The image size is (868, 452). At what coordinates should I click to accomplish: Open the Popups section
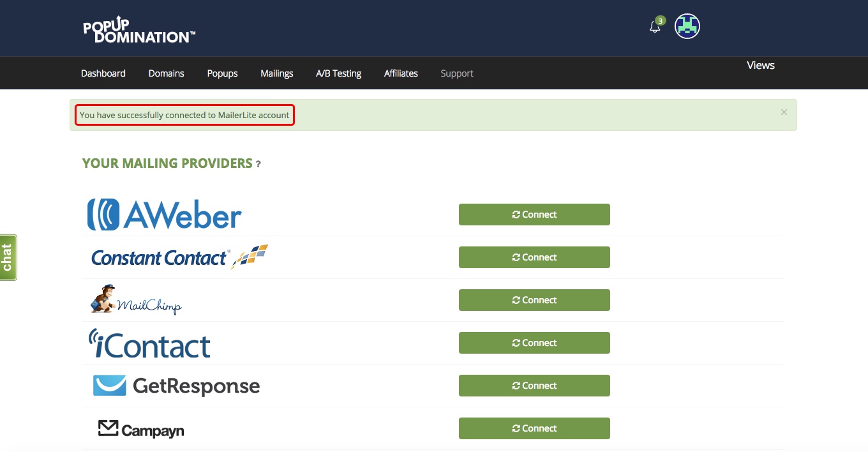(x=222, y=73)
